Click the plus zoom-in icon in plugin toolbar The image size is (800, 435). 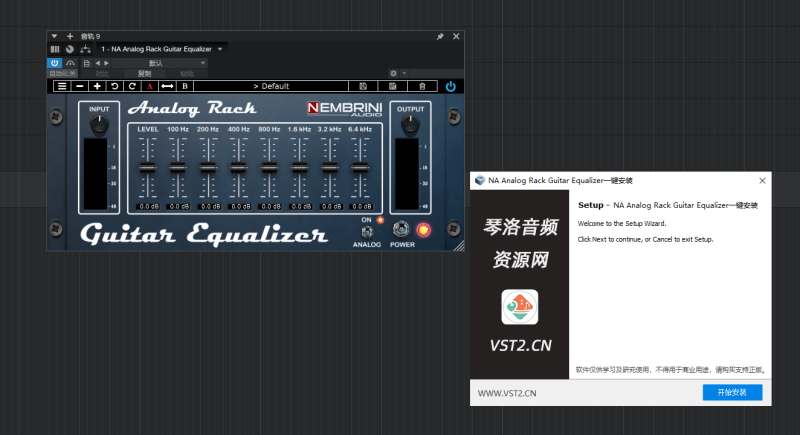point(97,86)
